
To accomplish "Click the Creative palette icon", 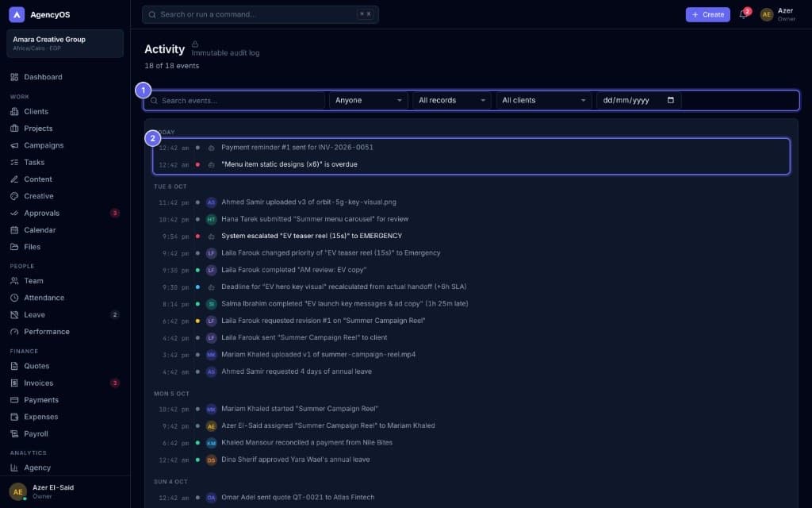I will tap(14, 197).
